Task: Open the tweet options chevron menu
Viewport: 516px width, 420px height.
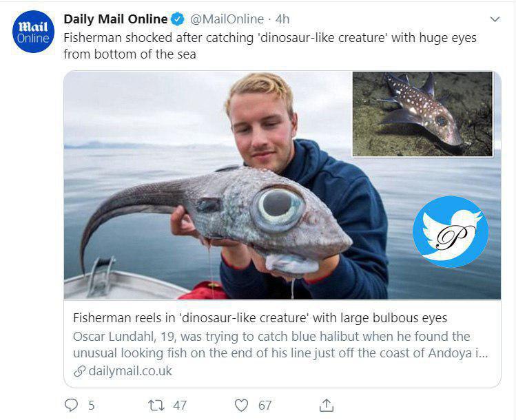Action: (495, 19)
